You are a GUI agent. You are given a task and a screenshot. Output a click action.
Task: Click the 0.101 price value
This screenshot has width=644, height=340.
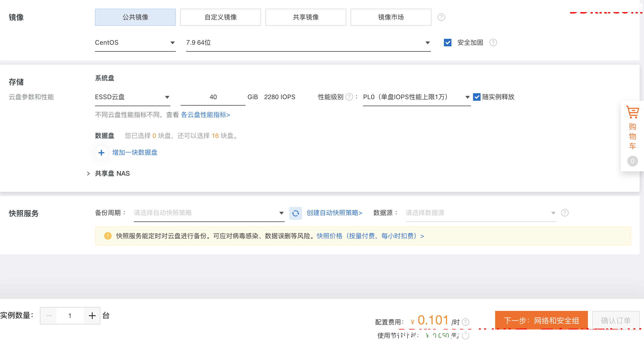point(433,320)
